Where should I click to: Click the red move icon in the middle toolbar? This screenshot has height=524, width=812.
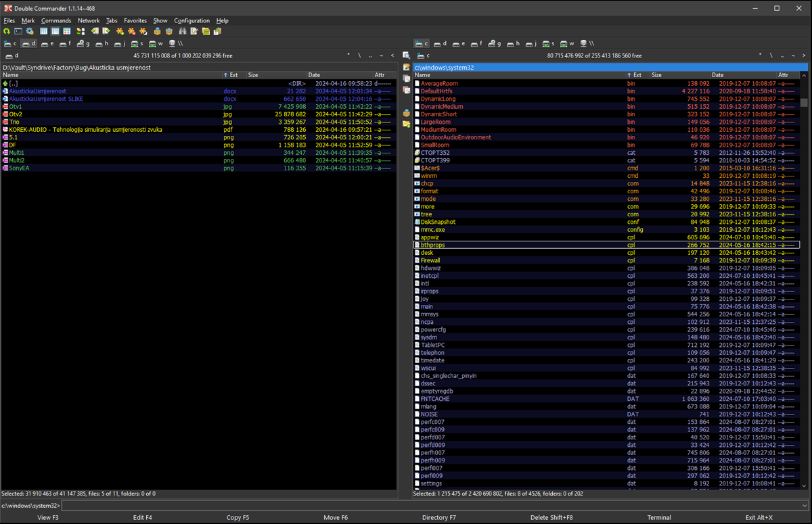click(x=406, y=90)
